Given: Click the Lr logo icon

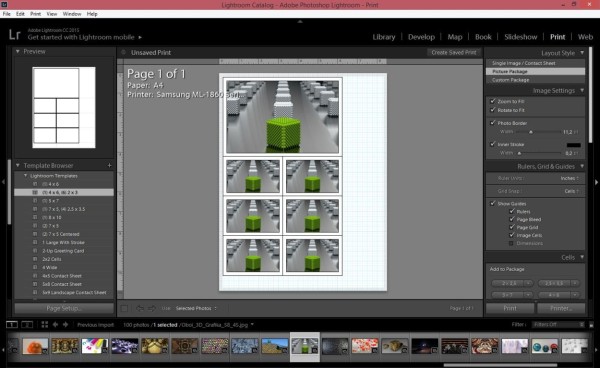Looking at the screenshot, I should [x=15, y=34].
